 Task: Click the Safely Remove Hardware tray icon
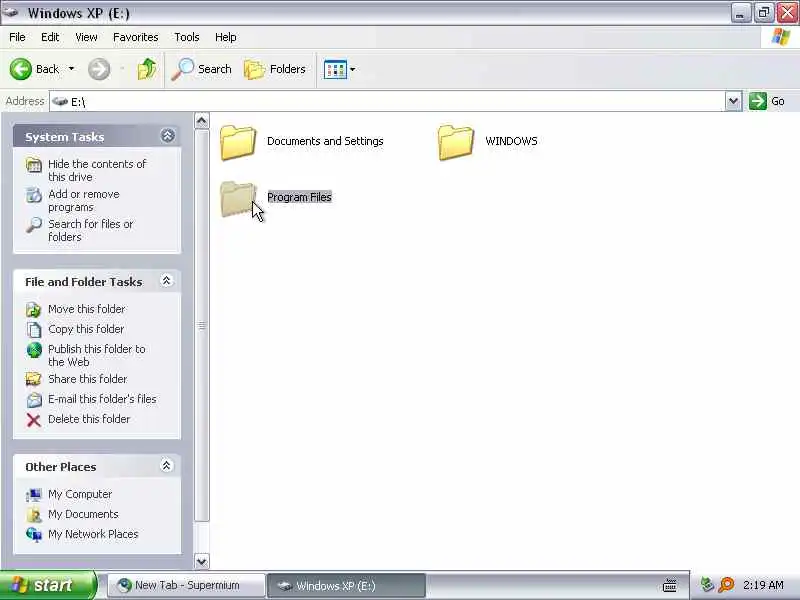pyautogui.click(x=707, y=585)
